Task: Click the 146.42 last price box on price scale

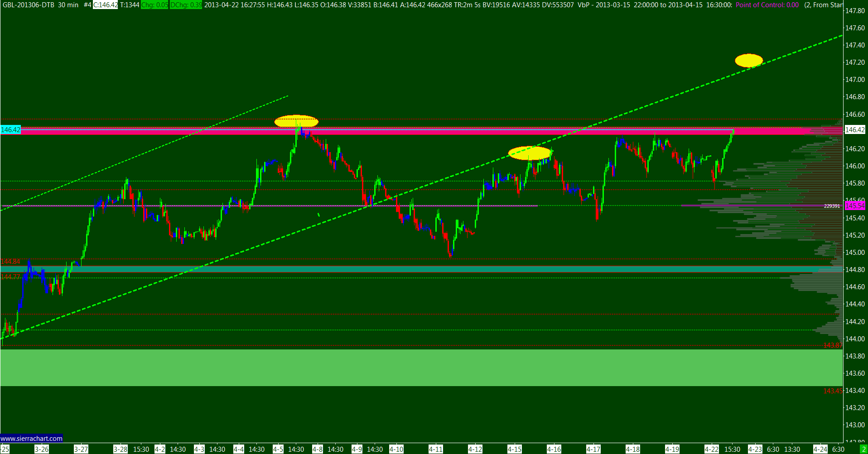Action: point(855,130)
